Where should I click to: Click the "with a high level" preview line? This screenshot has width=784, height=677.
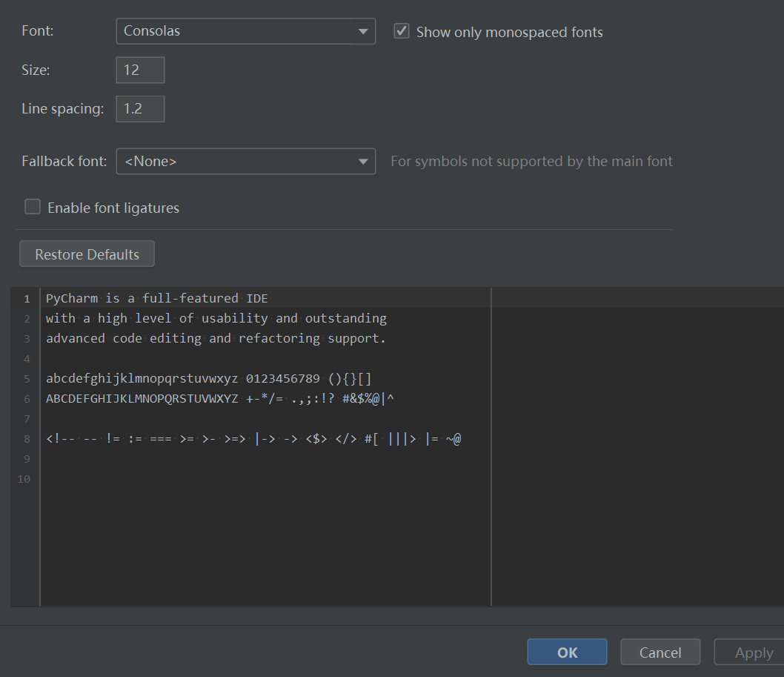(216, 319)
